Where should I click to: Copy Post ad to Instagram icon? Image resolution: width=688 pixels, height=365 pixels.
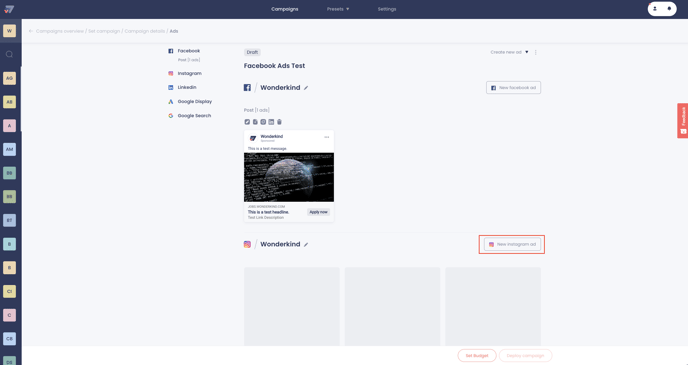pos(263,122)
